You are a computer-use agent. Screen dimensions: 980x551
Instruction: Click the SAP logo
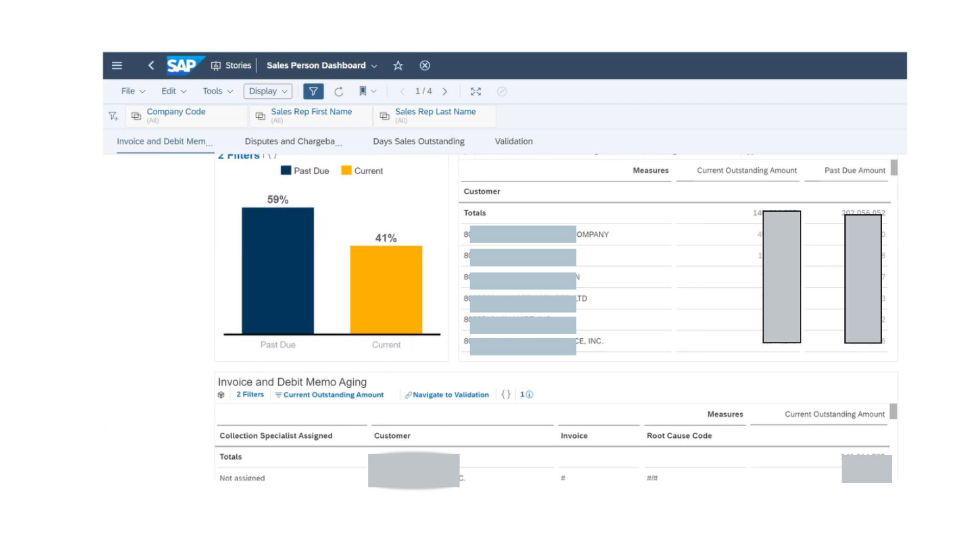click(x=185, y=65)
